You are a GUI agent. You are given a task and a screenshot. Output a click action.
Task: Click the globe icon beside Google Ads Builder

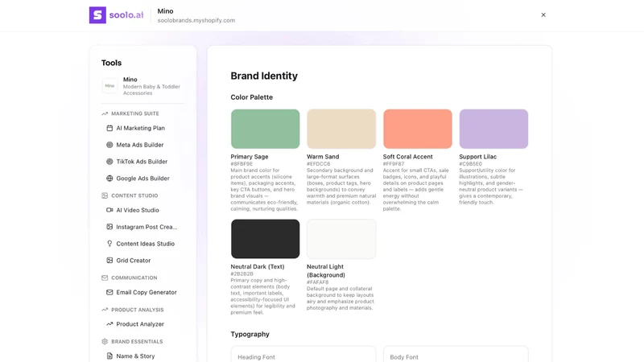pyautogui.click(x=109, y=179)
